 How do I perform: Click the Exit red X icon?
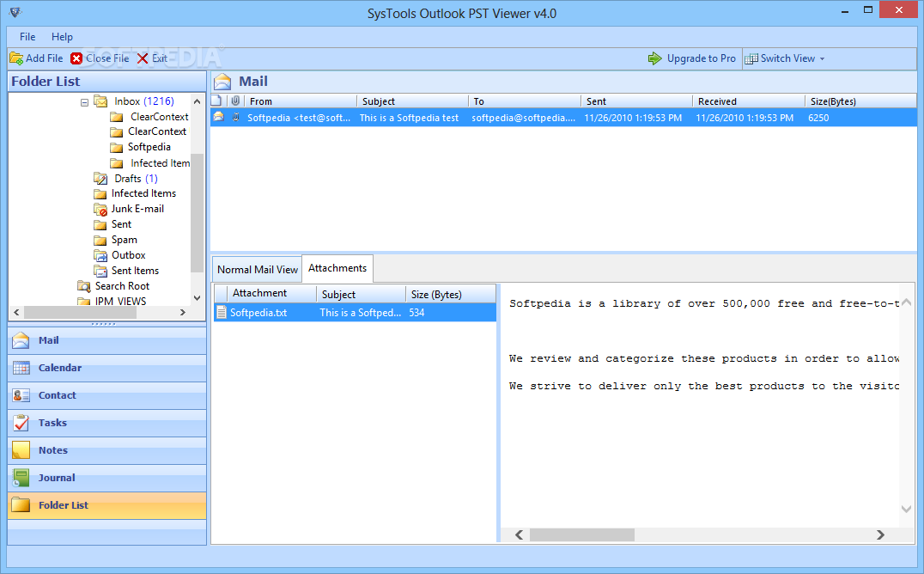143,58
